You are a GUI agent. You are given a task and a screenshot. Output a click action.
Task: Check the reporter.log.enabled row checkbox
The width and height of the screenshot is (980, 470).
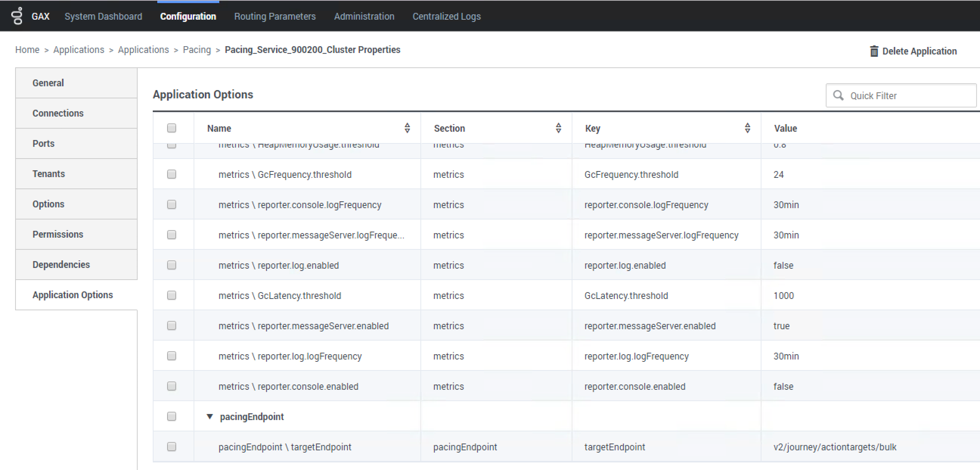click(x=172, y=265)
